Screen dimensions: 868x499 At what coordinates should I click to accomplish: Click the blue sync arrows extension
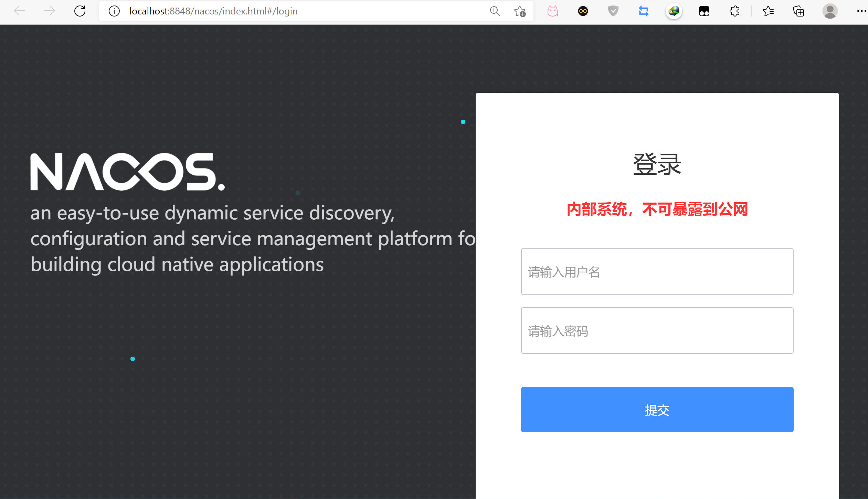click(644, 11)
